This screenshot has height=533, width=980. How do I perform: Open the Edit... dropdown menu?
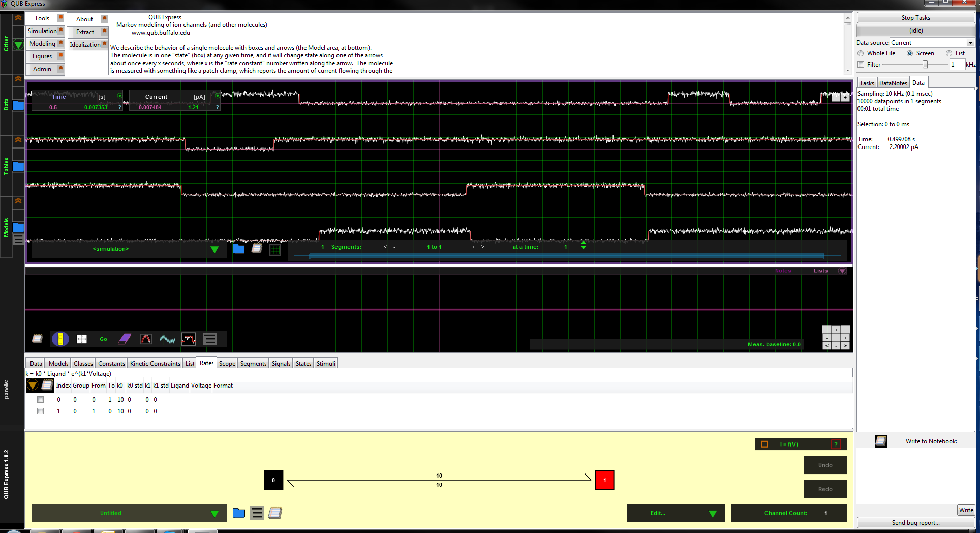pyautogui.click(x=712, y=514)
